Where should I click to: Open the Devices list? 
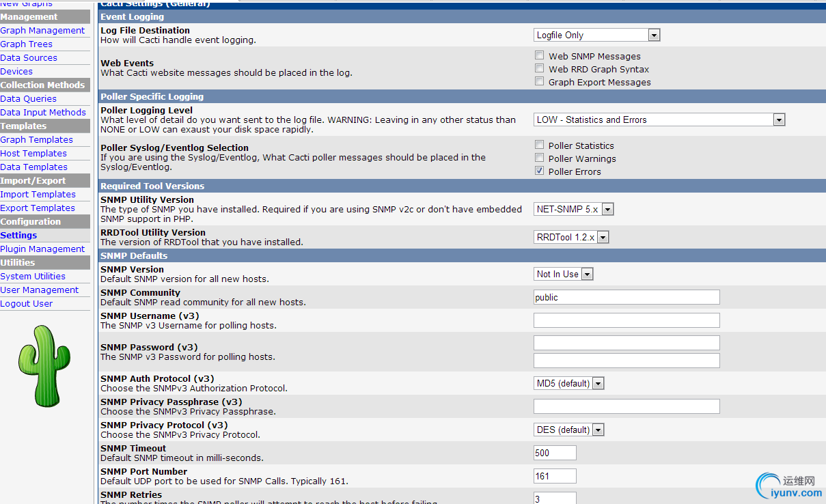click(x=16, y=71)
